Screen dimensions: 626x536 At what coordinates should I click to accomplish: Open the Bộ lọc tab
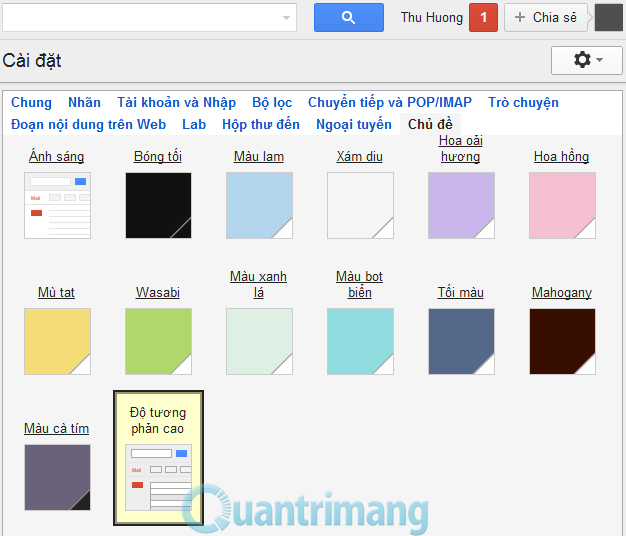272,102
